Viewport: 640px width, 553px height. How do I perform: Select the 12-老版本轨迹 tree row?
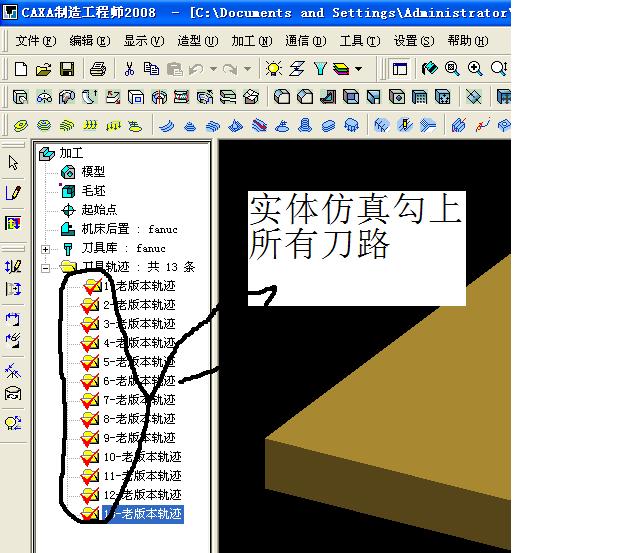(142, 495)
